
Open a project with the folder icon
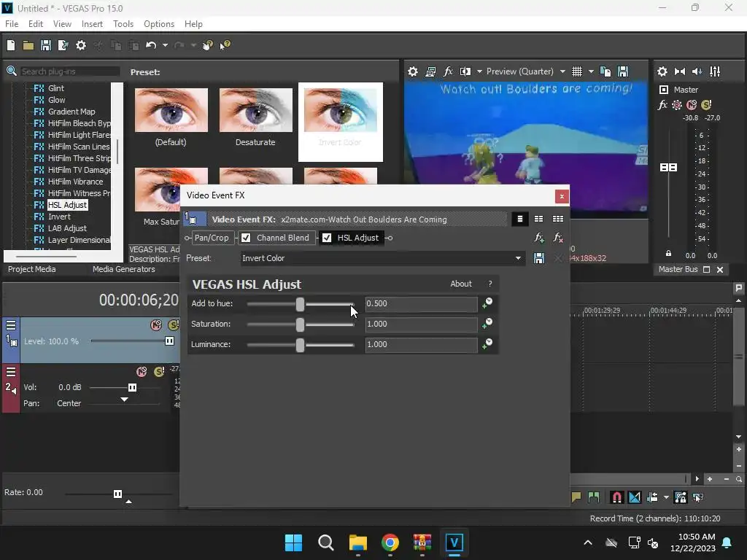pyautogui.click(x=28, y=45)
